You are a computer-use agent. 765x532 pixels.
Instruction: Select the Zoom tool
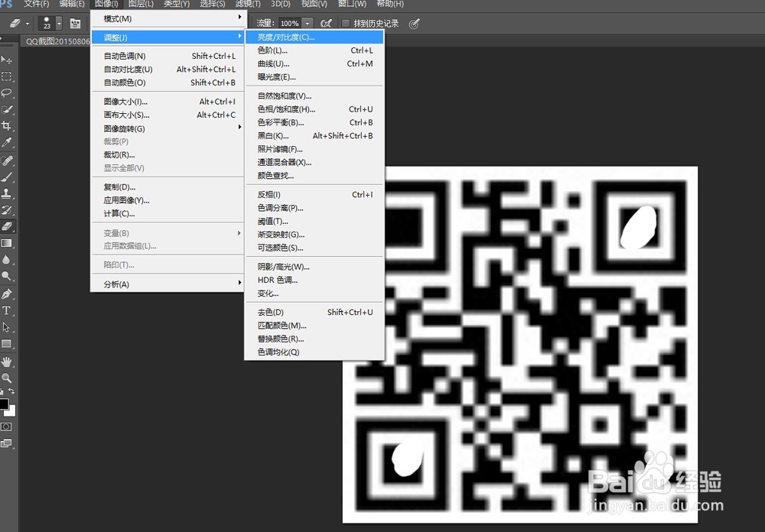[x=7, y=378]
